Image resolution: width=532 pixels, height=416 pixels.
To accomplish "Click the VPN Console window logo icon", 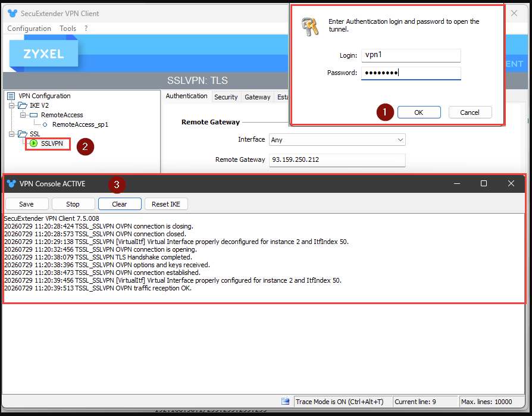I will click(x=11, y=183).
